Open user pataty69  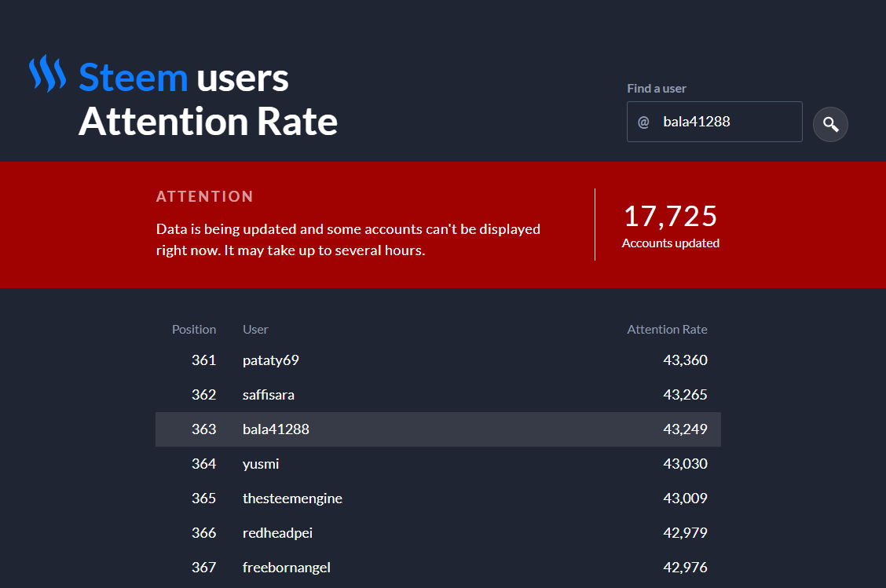click(271, 360)
